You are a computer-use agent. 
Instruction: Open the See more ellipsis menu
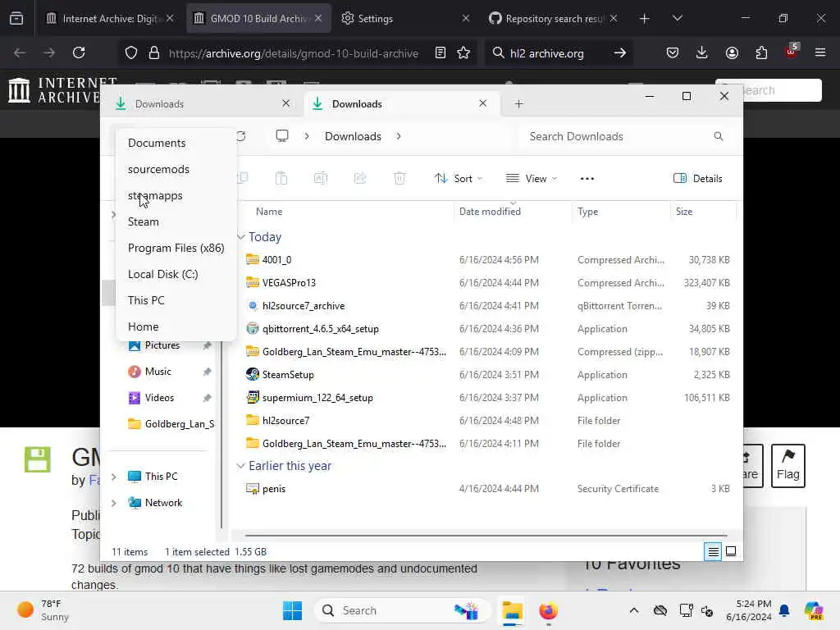[587, 178]
